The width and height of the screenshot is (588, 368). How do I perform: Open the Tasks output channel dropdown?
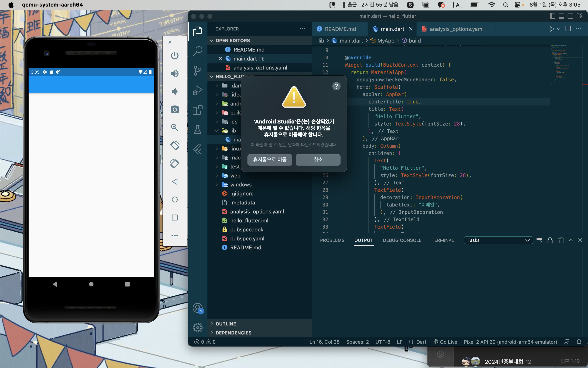click(x=498, y=240)
